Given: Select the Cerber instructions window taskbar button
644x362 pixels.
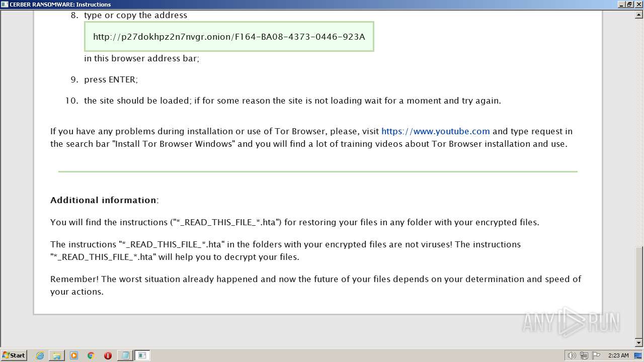Looking at the screenshot, I should (x=142, y=355).
